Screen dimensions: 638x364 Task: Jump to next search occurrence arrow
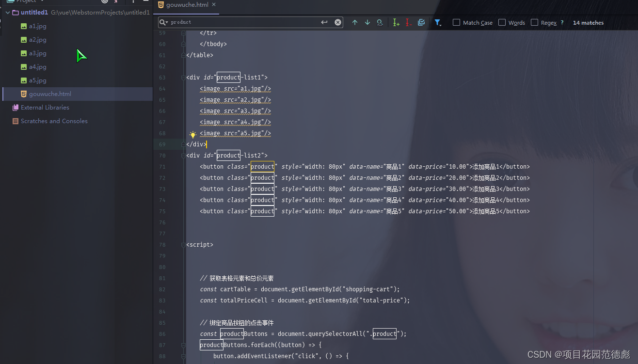pos(367,22)
